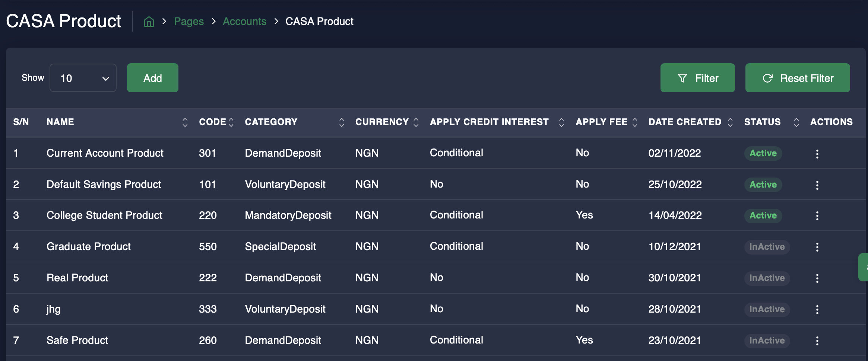Open actions menu for College Student Product

pyautogui.click(x=817, y=216)
